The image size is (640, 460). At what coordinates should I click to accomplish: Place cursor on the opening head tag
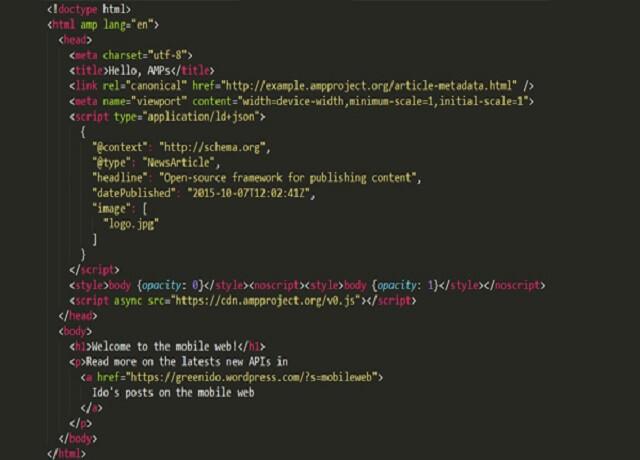75,40
